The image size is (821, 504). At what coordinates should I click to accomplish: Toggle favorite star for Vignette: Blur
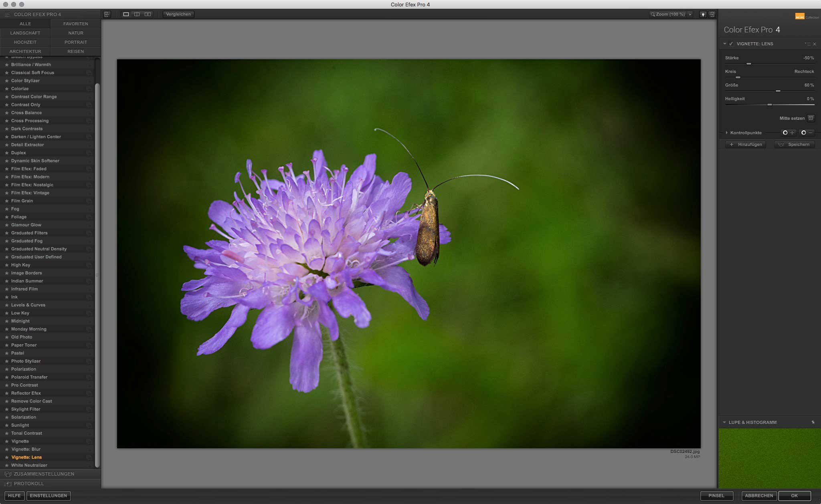pyautogui.click(x=6, y=449)
